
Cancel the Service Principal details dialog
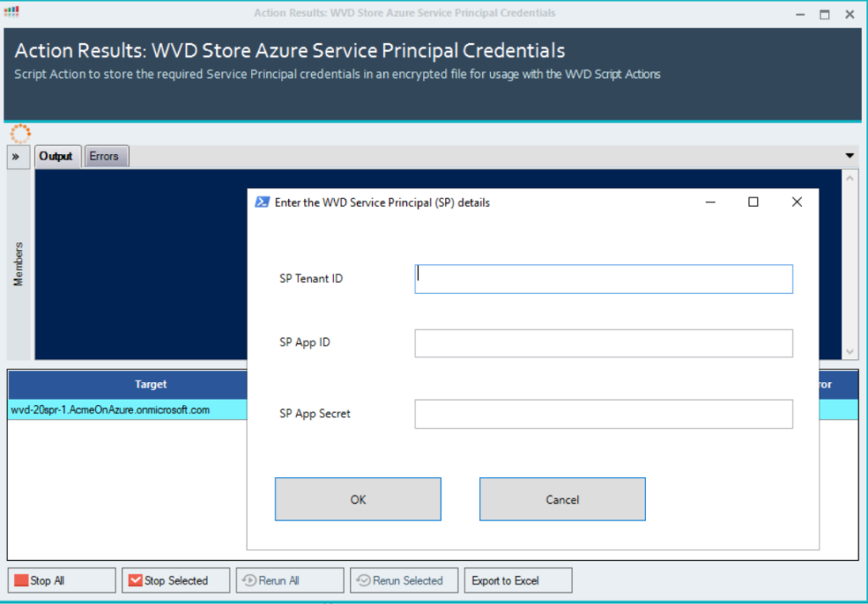coord(563,499)
